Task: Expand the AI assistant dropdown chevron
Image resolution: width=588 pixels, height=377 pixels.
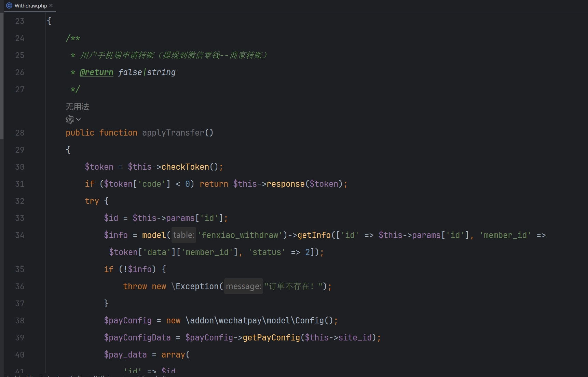Action: point(79,120)
